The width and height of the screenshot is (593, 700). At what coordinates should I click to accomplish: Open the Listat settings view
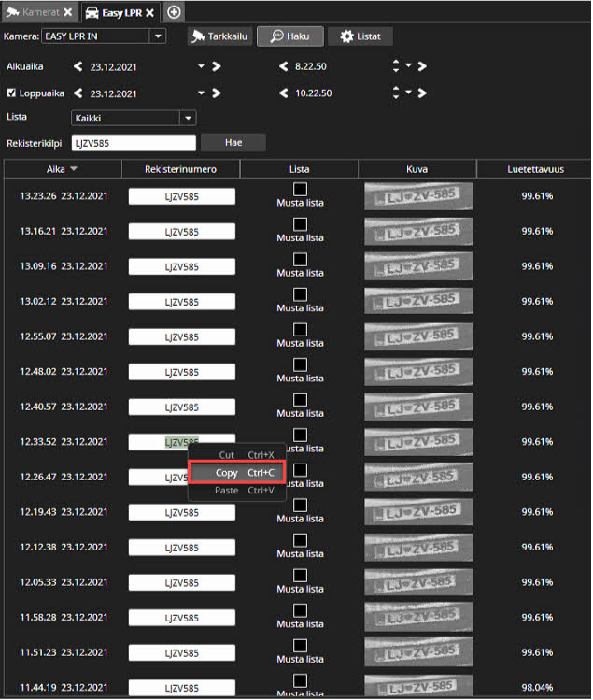tap(360, 36)
